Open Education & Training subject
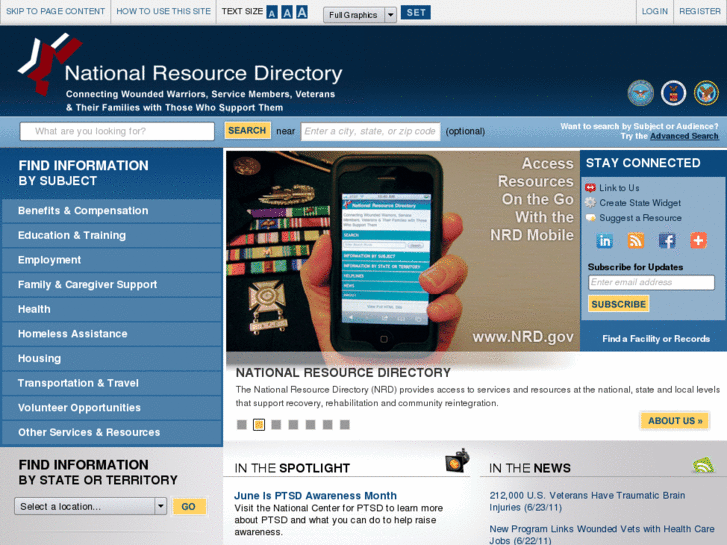This screenshot has height=545, width=727. [x=112, y=235]
